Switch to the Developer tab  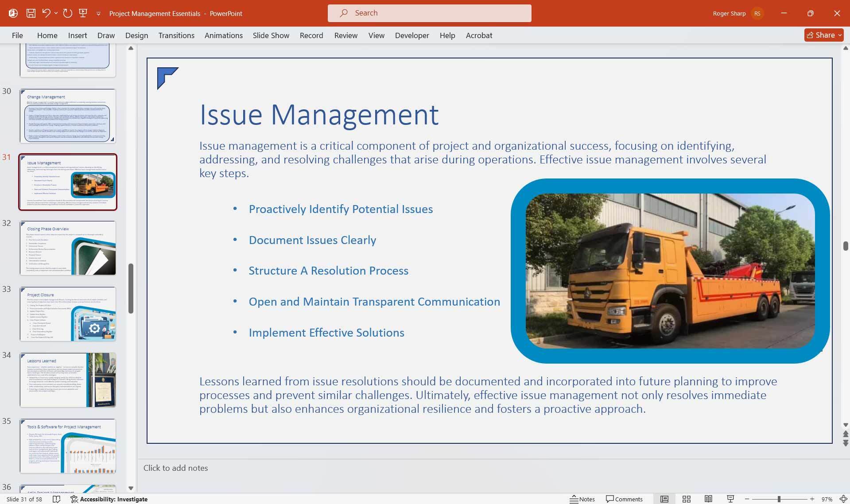pos(411,35)
